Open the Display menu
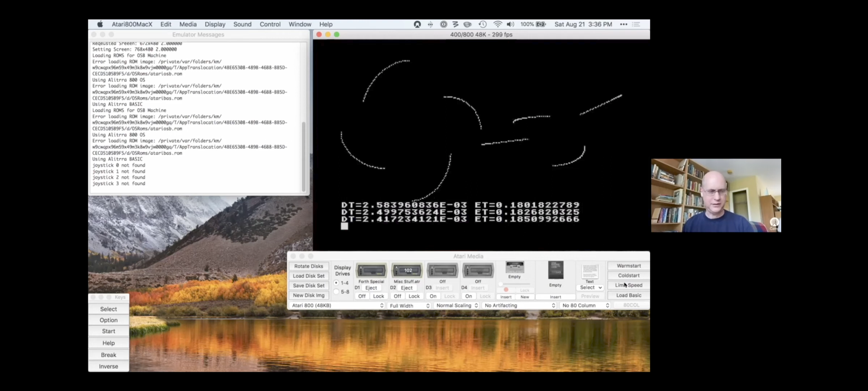 [215, 24]
